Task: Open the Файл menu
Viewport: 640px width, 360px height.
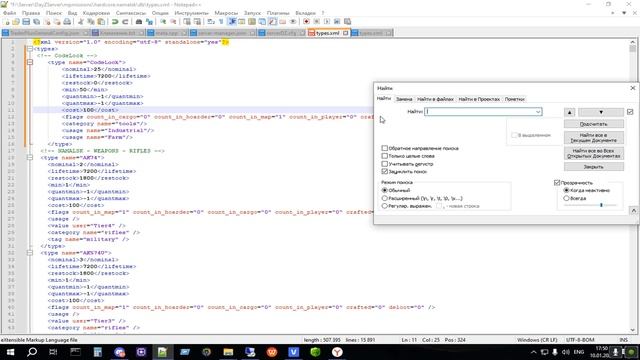Action: point(9,13)
